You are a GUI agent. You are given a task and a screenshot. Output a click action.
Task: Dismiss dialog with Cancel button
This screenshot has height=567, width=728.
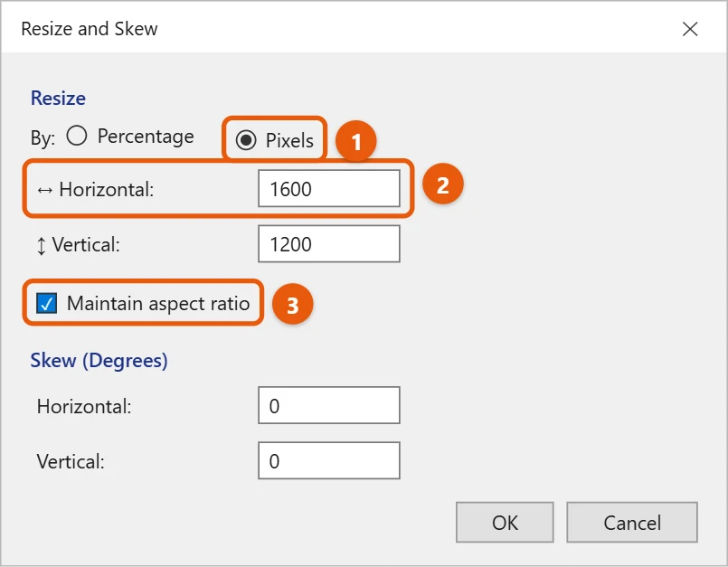coord(632,523)
